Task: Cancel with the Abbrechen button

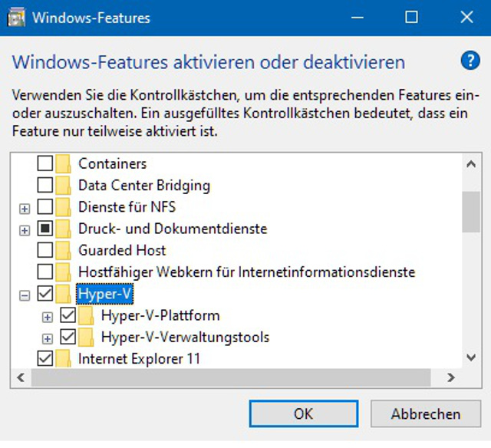Action: point(426,413)
